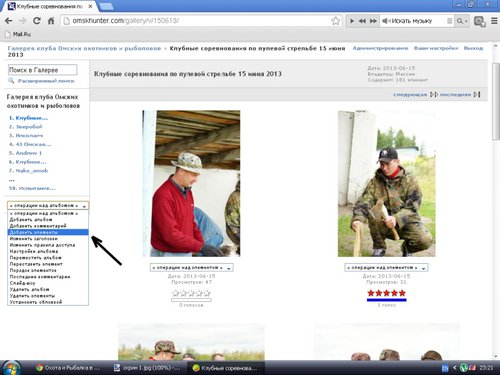500x375 pixels.
Task: Click the double-arrow next page icon
Action: (x=434, y=95)
